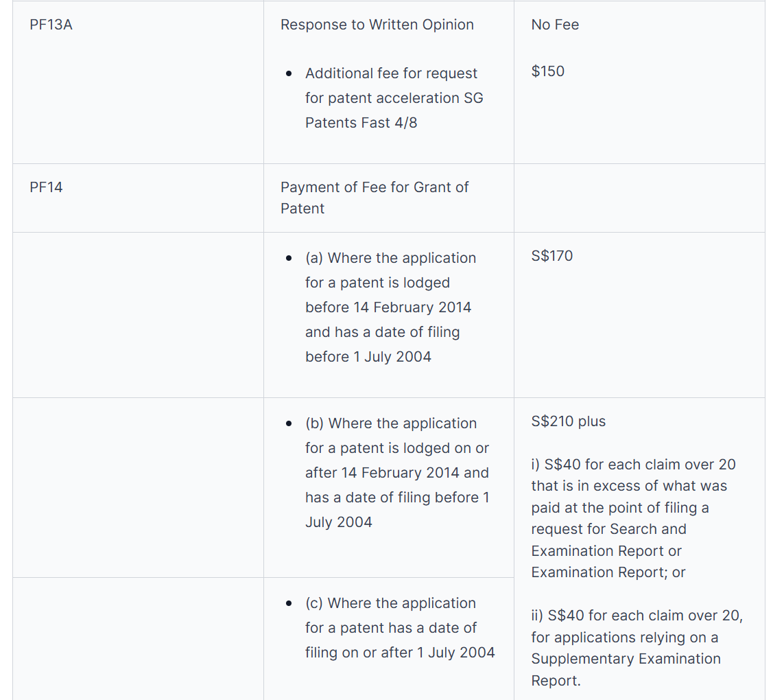Image resolution: width=784 pixels, height=700 pixels.
Task: Click the empty fee cell beside PF14 description
Action: 639,198
